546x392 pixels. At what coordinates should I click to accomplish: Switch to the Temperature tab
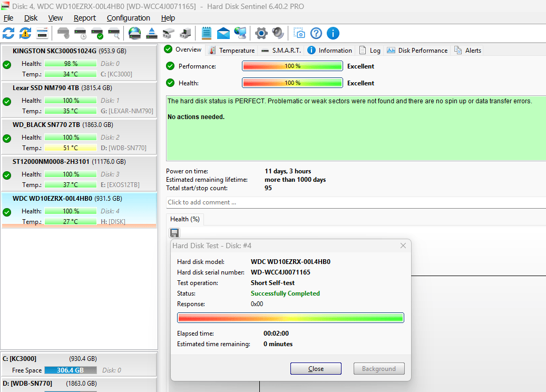(x=231, y=51)
